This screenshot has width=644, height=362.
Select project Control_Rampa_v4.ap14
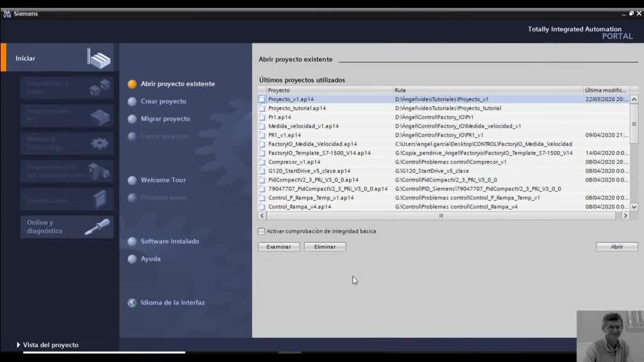pyautogui.click(x=299, y=207)
